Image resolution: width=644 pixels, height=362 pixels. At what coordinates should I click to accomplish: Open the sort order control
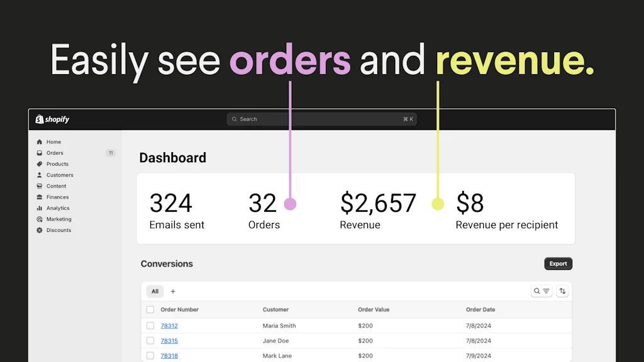pos(562,291)
